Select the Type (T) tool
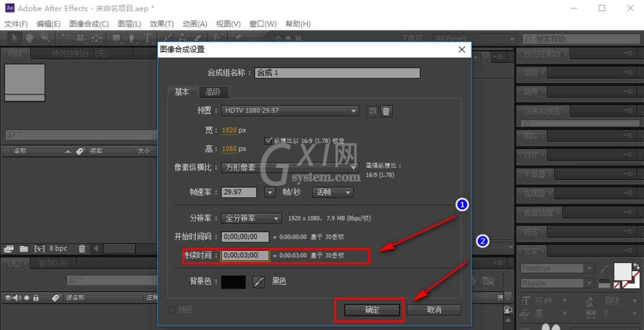644x330 pixels. pos(147,38)
